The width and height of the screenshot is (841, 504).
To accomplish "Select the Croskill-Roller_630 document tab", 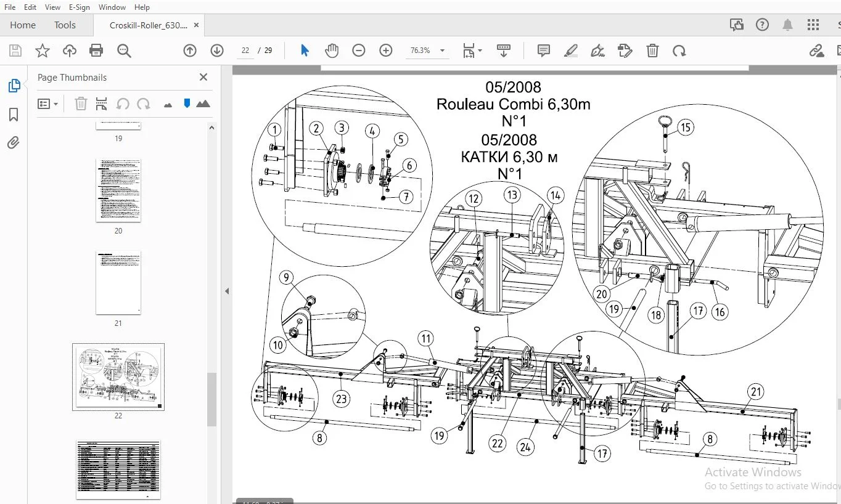I will pos(148,25).
